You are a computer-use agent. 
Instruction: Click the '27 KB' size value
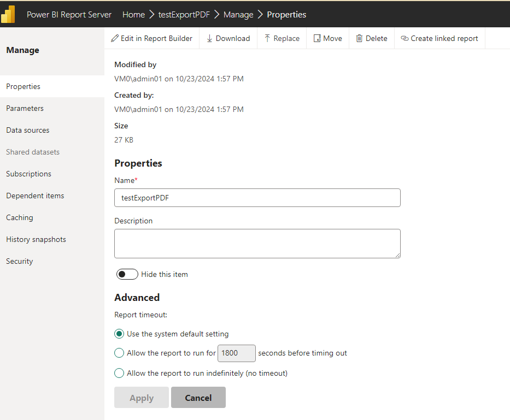[x=124, y=140]
